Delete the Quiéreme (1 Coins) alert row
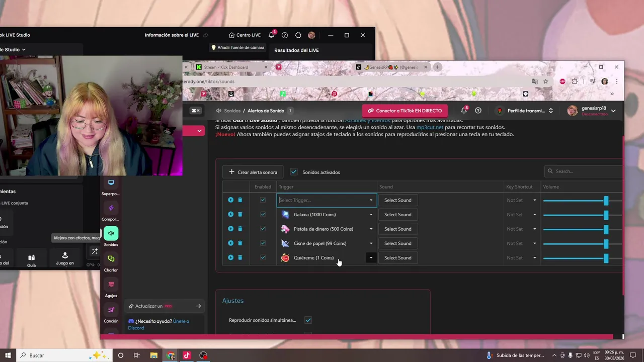The height and width of the screenshot is (362, 644). (240, 257)
